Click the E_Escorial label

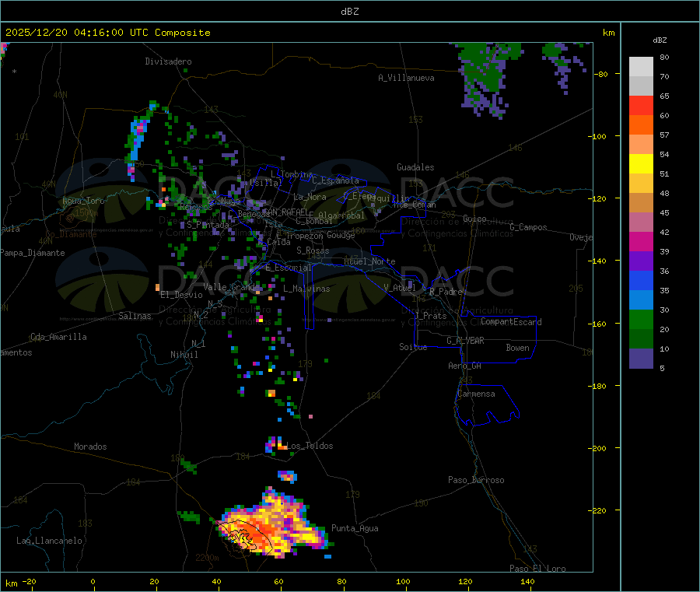(x=289, y=268)
